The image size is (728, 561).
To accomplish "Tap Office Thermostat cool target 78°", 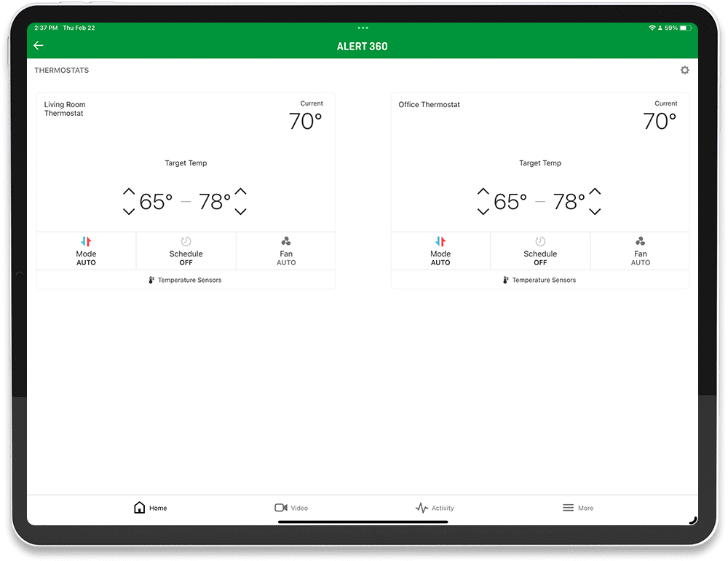I will (569, 202).
